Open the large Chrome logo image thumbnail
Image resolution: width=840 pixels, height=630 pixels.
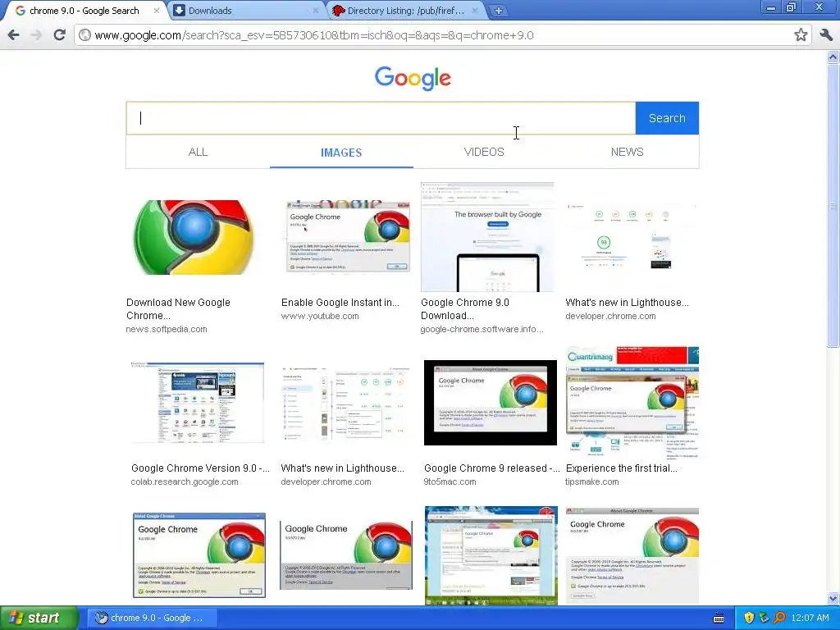[x=193, y=237]
